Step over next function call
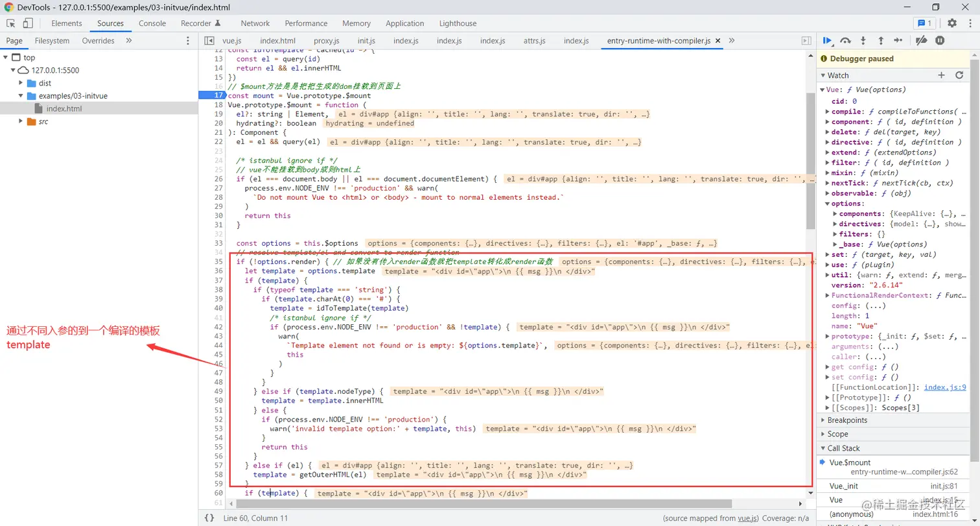This screenshot has width=980, height=526. pyautogui.click(x=845, y=40)
